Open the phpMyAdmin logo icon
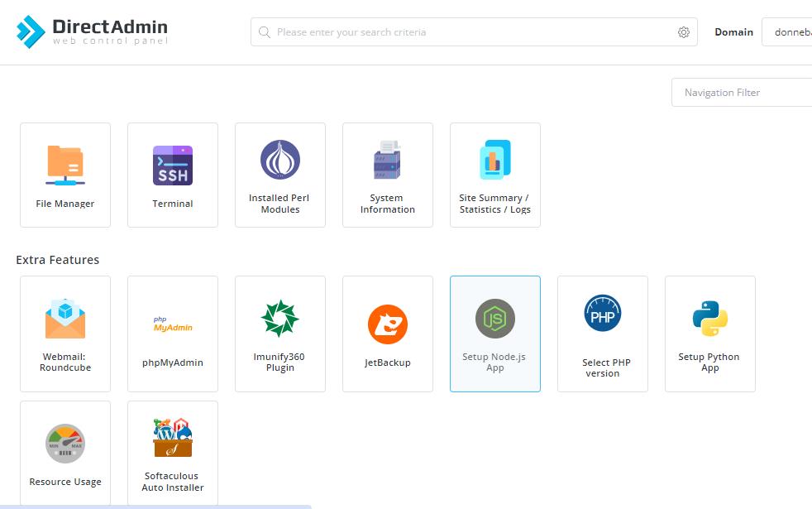The height and width of the screenshot is (509, 812). click(173, 324)
